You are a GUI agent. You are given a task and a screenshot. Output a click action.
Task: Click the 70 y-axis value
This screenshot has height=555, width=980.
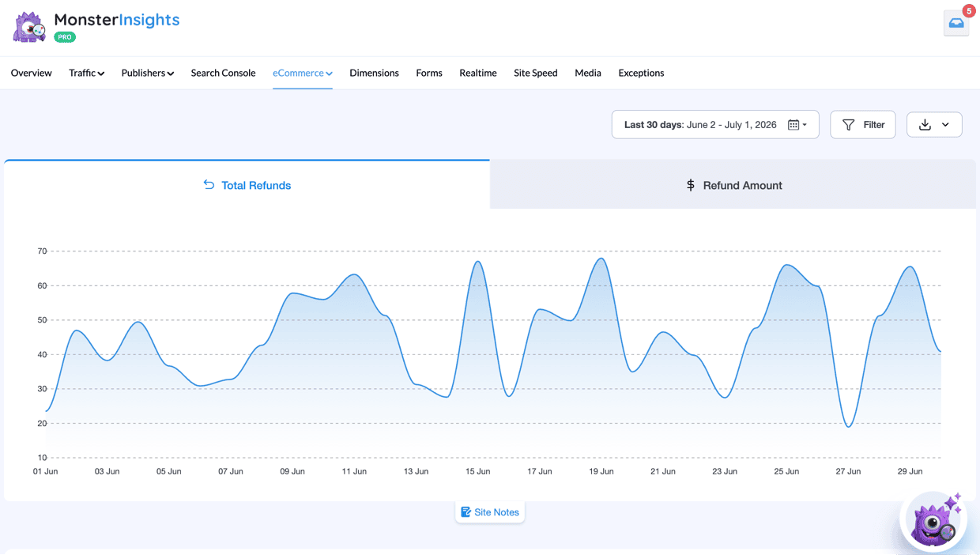42,251
